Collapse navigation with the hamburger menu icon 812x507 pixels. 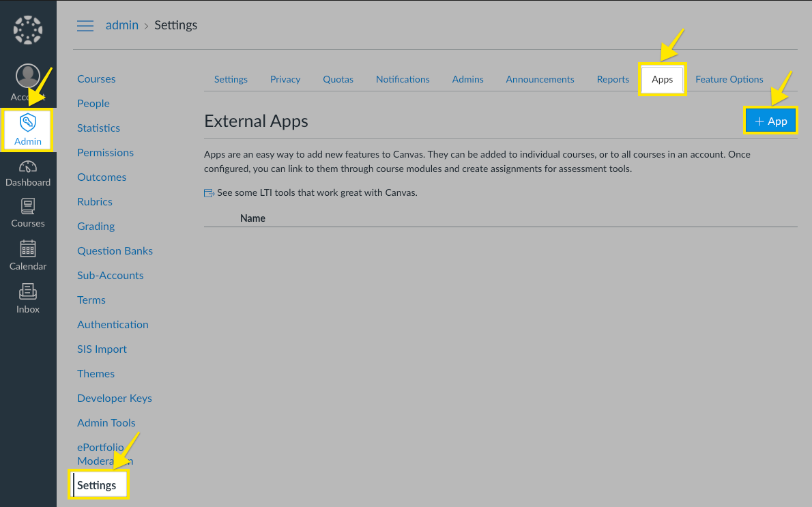pos(85,26)
